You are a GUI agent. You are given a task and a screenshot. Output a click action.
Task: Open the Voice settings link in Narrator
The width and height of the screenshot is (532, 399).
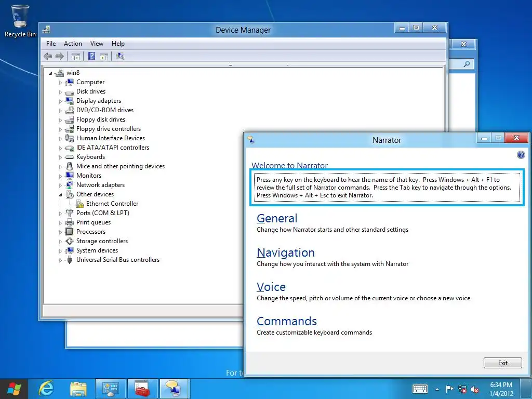[271, 287]
